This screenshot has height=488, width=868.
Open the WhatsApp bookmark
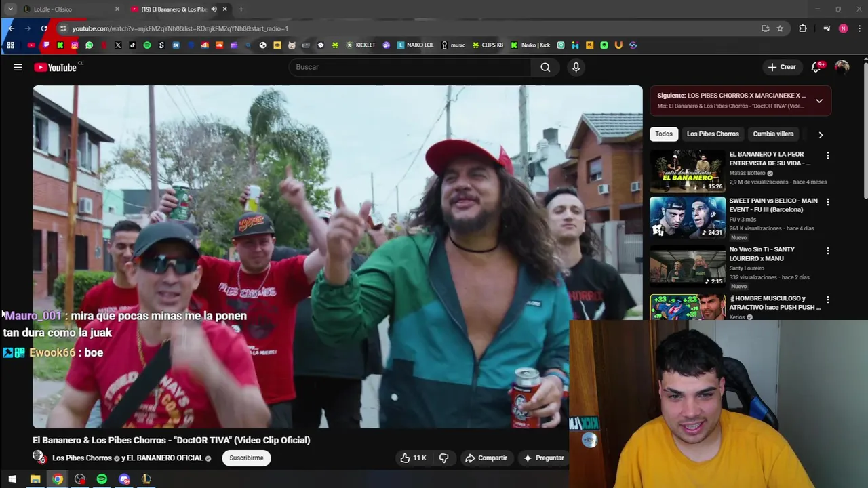(89, 45)
